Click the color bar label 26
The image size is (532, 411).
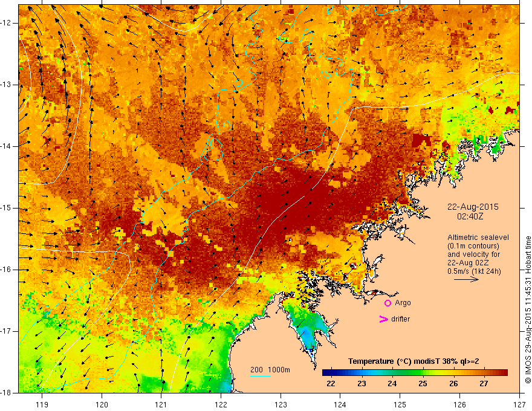(x=453, y=384)
